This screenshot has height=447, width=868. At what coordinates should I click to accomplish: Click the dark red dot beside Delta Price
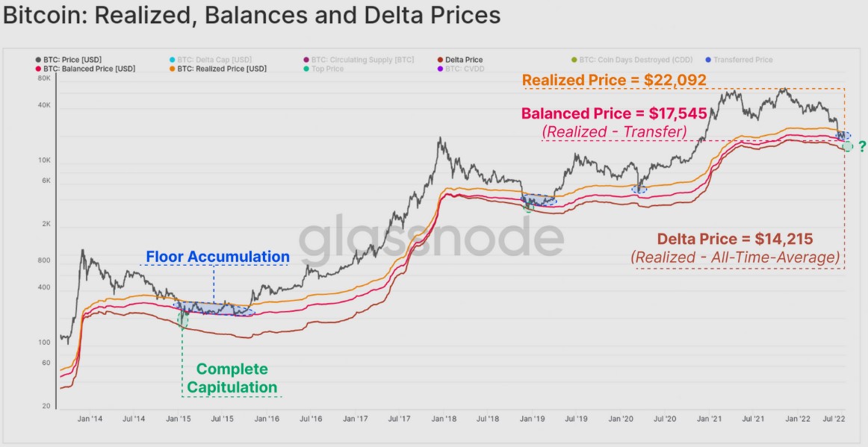coord(439,60)
